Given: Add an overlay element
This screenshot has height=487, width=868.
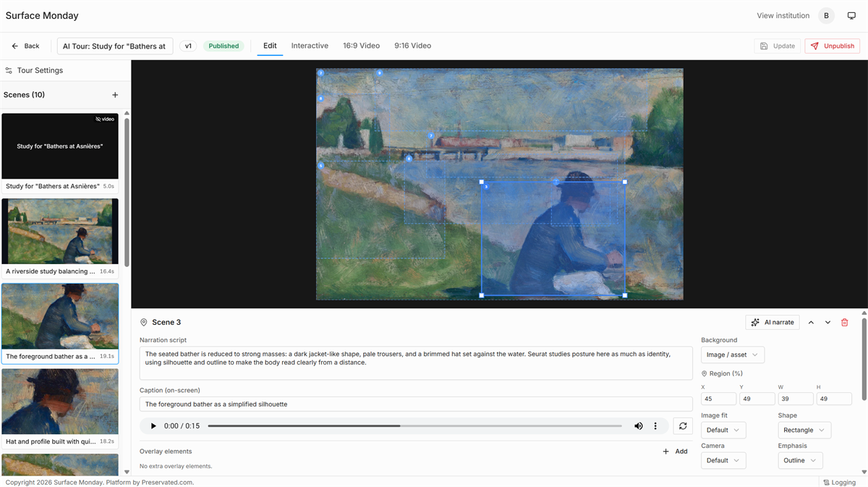Looking at the screenshot, I should coord(675,452).
